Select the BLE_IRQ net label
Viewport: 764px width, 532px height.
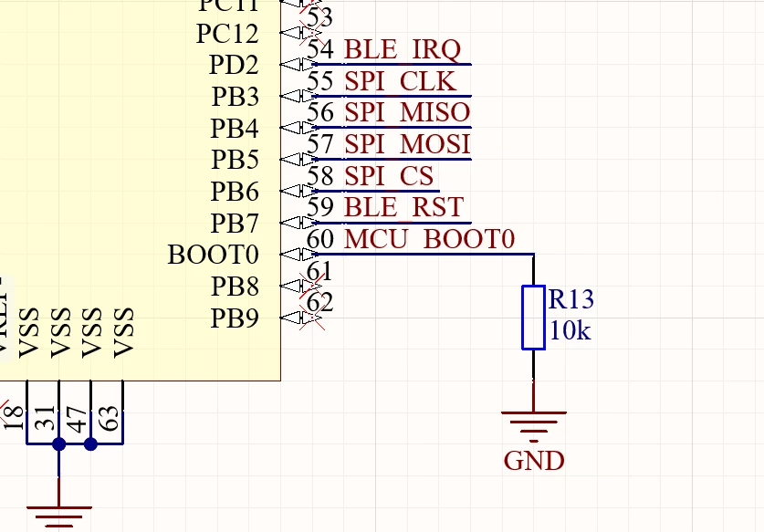[x=403, y=49]
